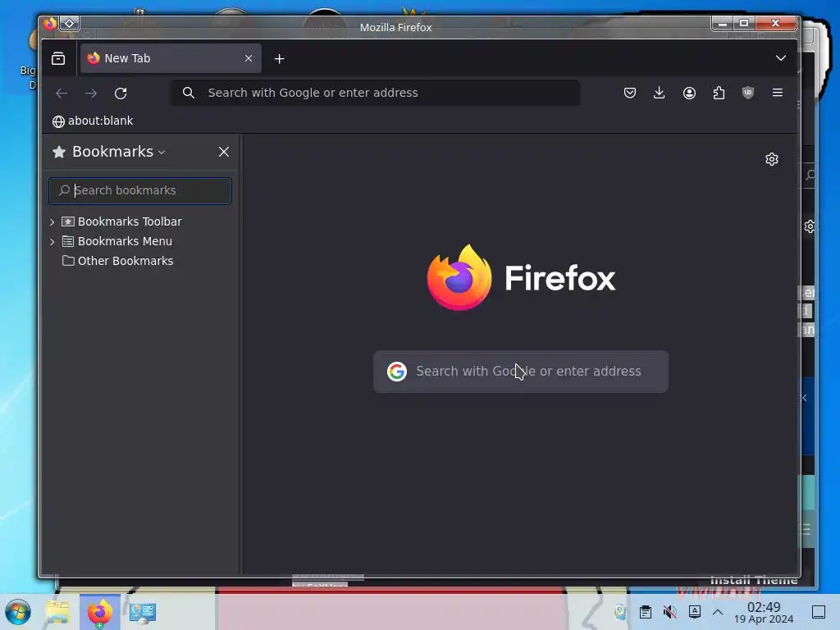Open the Firefox window menu icon in titlebar
This screenshot has width=840, height=630.
point(50,24)
